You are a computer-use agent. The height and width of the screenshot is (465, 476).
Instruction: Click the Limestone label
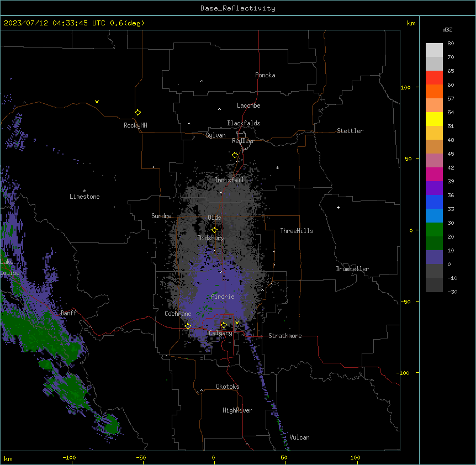(84, 197)
